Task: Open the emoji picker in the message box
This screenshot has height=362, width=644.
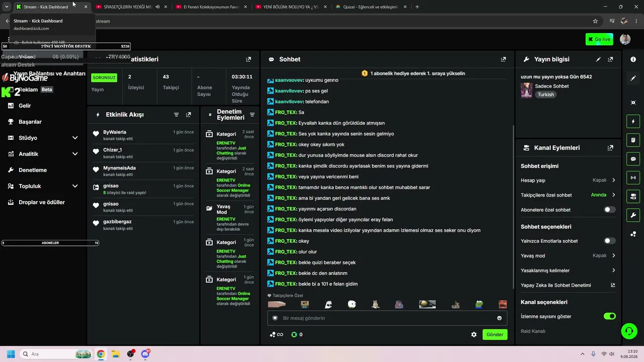Action: [x=499, y=318]
